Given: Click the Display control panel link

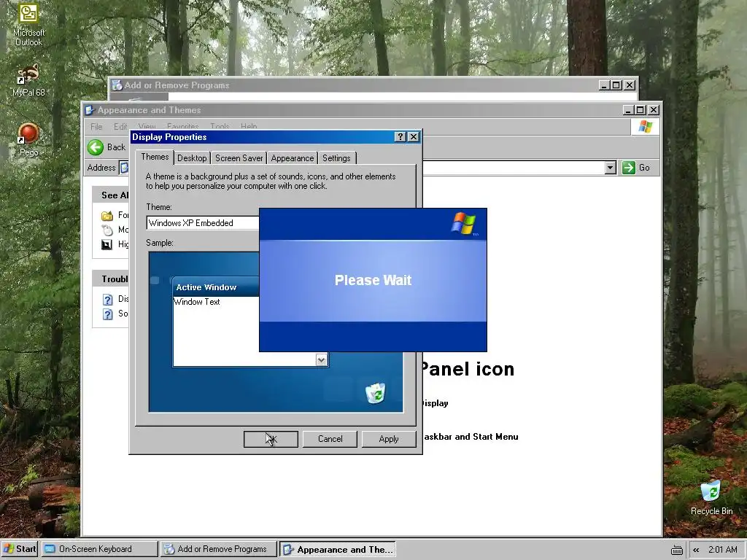Looking at the screenshot, I should (x=435, y=403).
